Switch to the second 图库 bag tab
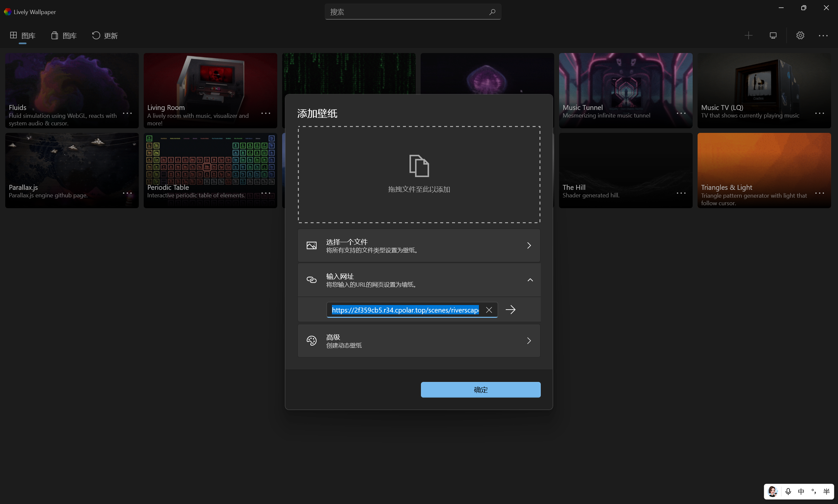The image size is (838, 504). coord(64,36)
